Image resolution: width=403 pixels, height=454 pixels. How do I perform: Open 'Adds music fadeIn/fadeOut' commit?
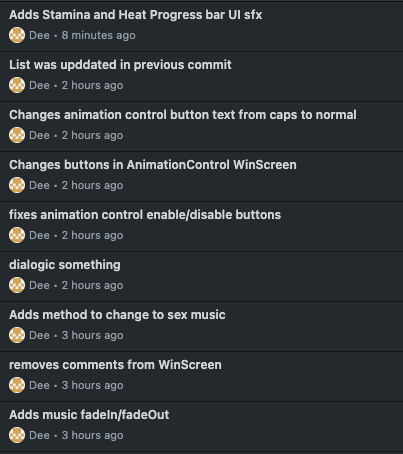(89, 415)
